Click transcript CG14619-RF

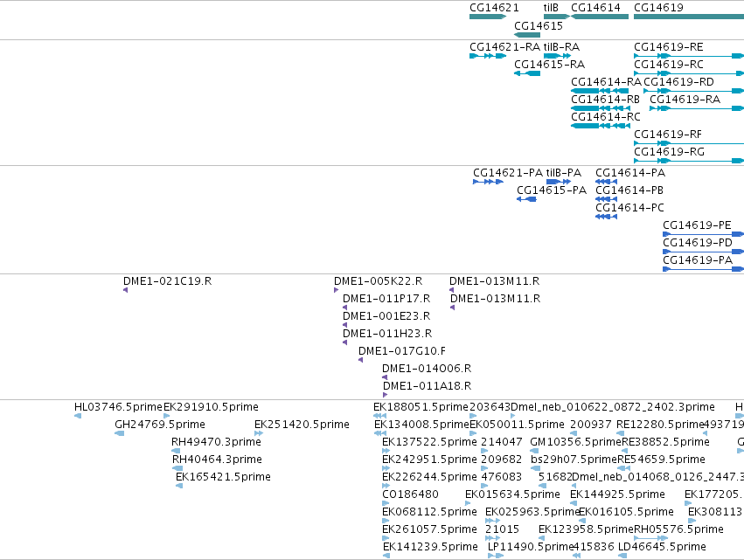[689, 143]
